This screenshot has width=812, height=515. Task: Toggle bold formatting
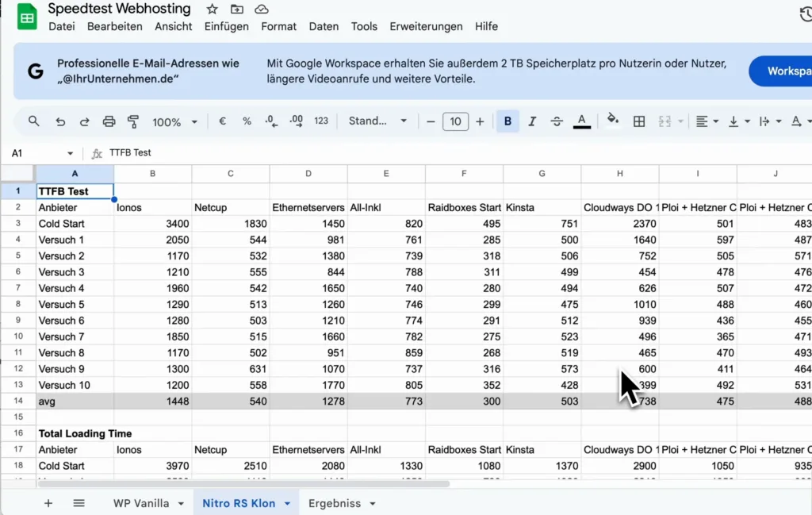click(x=507, y=121)
